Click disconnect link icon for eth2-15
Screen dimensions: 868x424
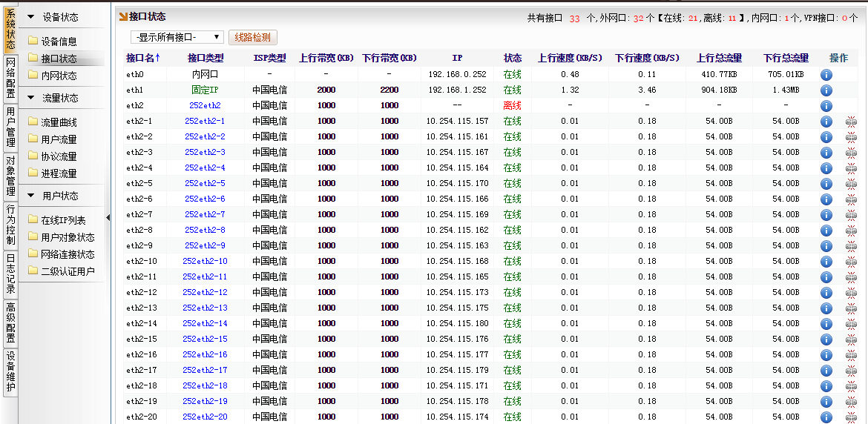pos(851,339)
